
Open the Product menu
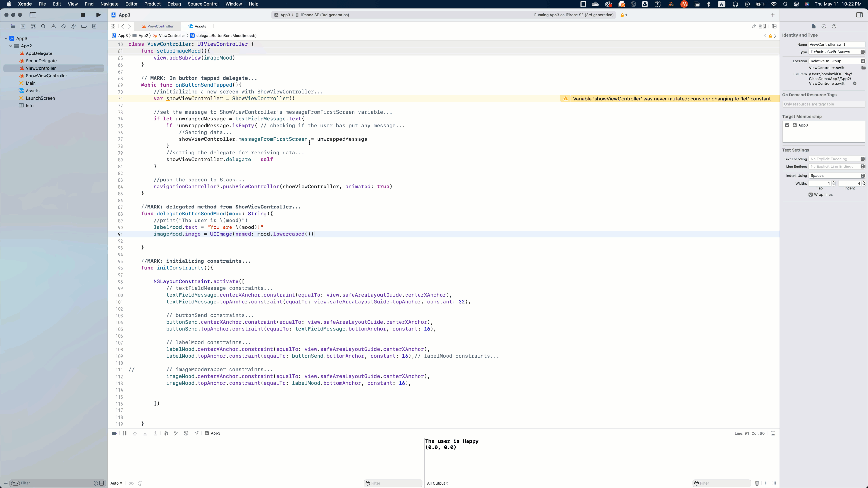coord(152,4)
